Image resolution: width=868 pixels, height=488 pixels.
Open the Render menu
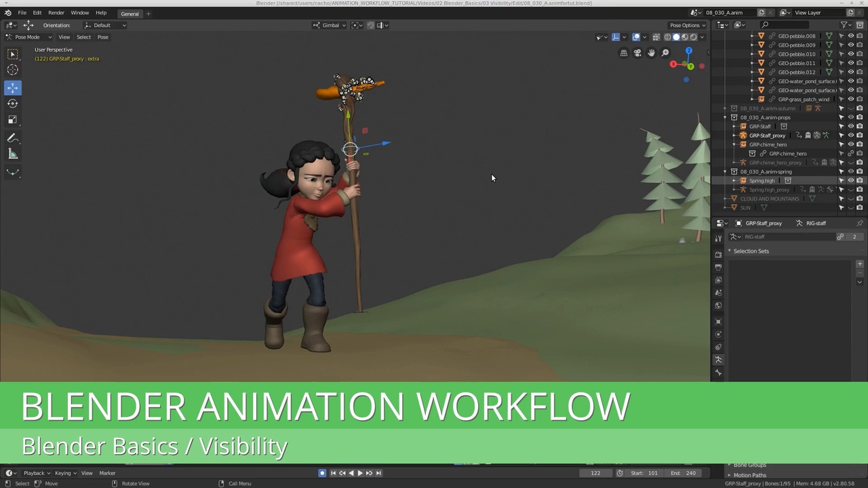tap(56, 13)
